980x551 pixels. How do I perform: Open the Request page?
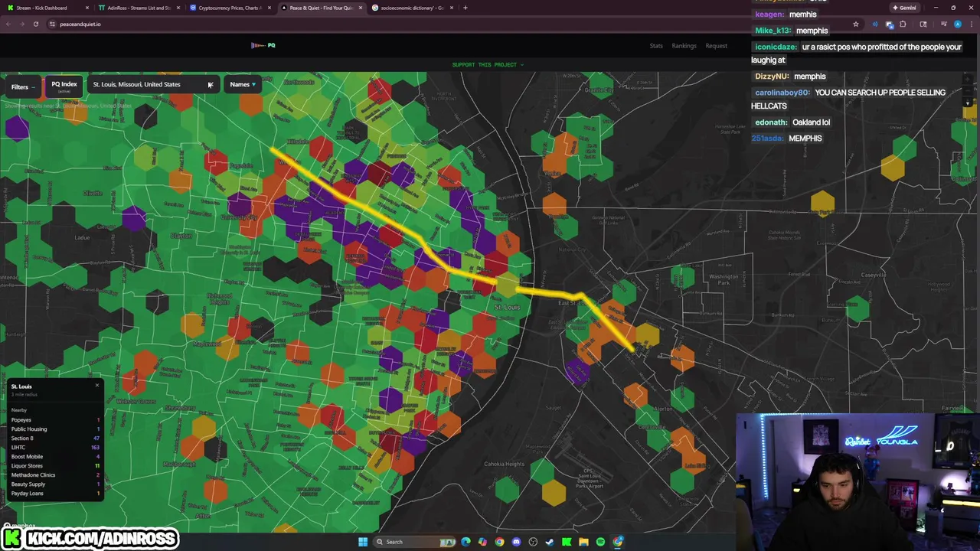pyautogui.click(x=717, y=46)
